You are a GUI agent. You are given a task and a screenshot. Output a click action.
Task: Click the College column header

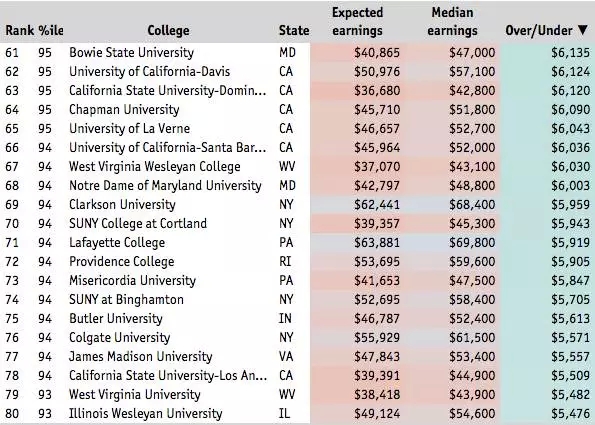(168, 30)
